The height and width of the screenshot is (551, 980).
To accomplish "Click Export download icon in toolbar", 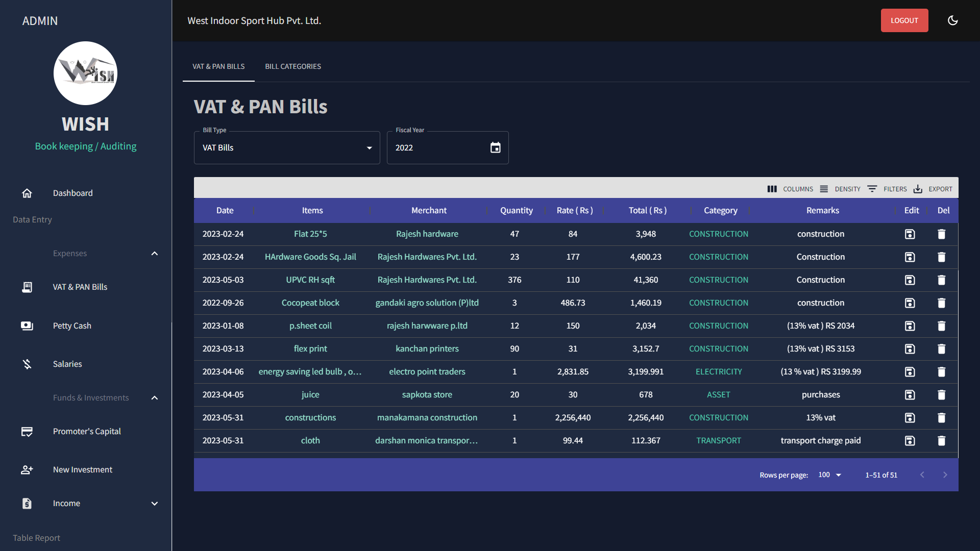I will pos(918,189).
